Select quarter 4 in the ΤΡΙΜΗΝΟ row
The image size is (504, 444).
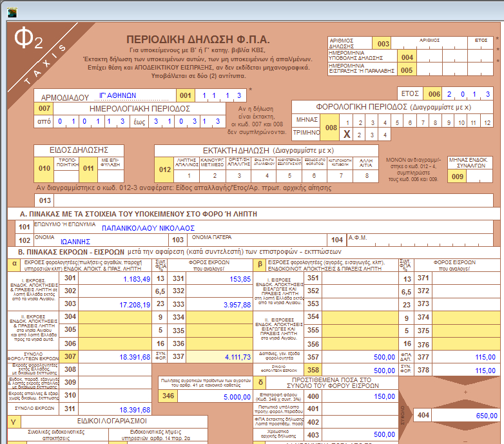click(385, 134)
